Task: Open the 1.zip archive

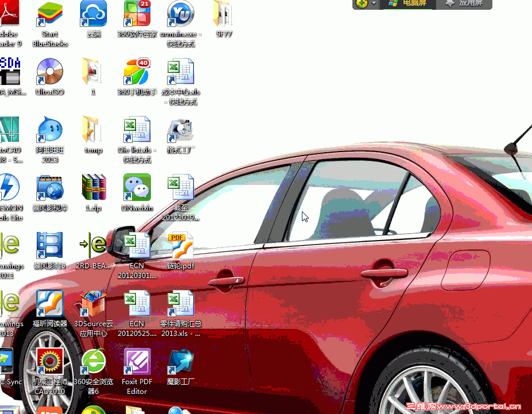Action: click(94, 187)
